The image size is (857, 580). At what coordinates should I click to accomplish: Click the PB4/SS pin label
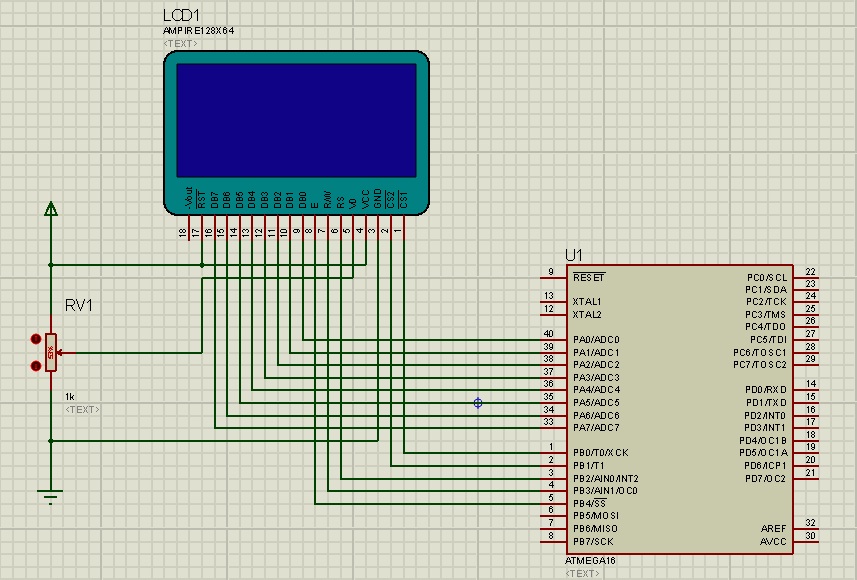point(590,503)
